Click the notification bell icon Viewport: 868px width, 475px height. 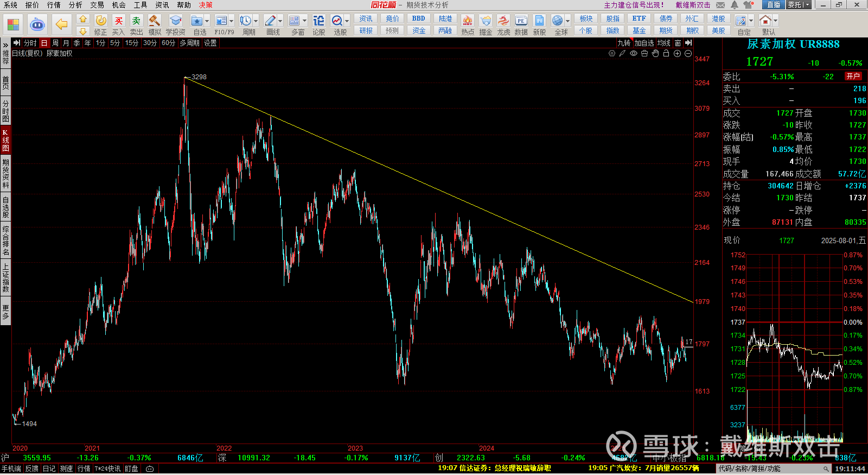pyautogui.click(x=735, y=5)
